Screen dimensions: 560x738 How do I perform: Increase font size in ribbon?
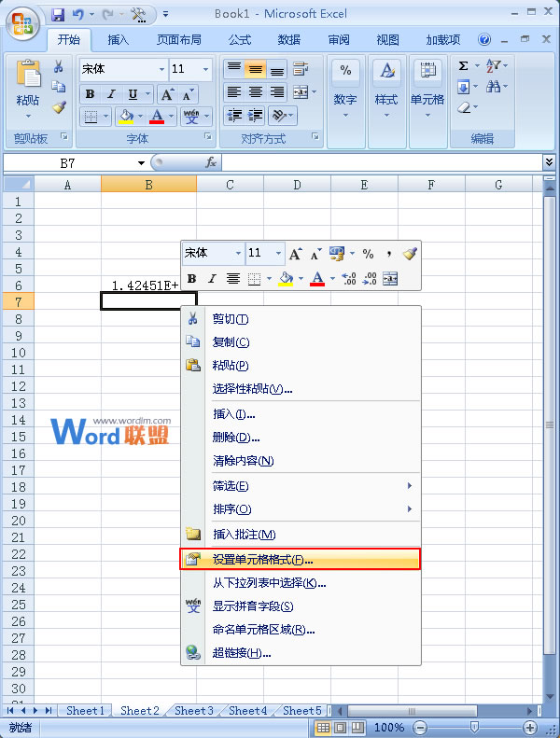click(x=167, y=95)
